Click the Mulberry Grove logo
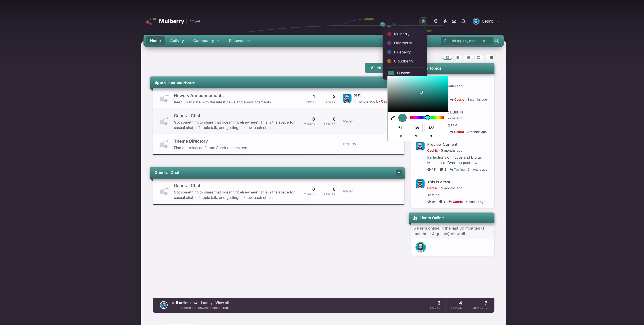Image resolution: width=644 pixels, height=325 pixels. pyautogui.click(x=172, y=21)
